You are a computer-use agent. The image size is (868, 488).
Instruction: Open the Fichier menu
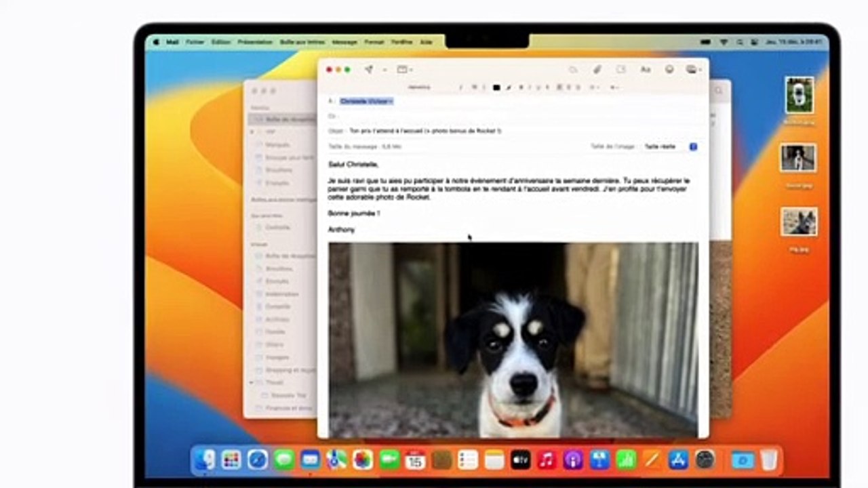click(x=195, y=42)
